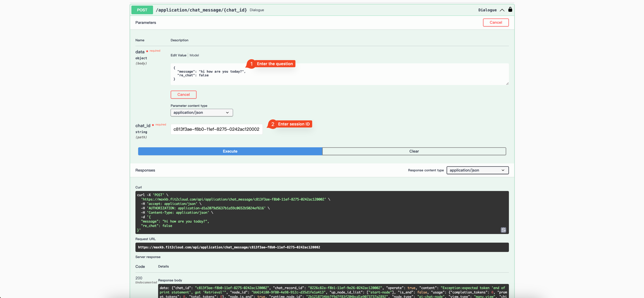The image size is (644, 298).
Task: Click the chat_id input field
Action: (x=217, y=129)
